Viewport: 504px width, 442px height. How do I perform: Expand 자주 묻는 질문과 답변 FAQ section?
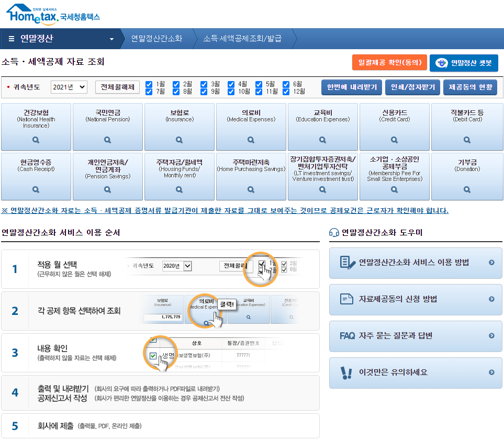pos(415,337)
